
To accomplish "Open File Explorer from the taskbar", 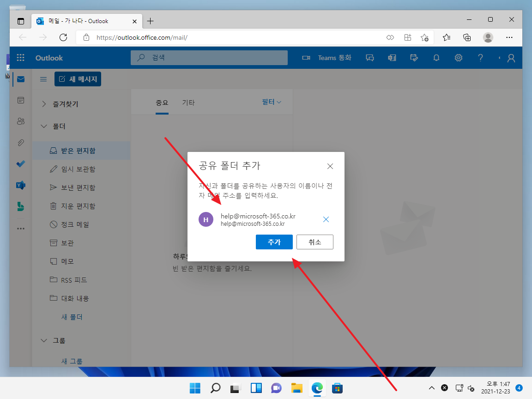I will [297, 388].
